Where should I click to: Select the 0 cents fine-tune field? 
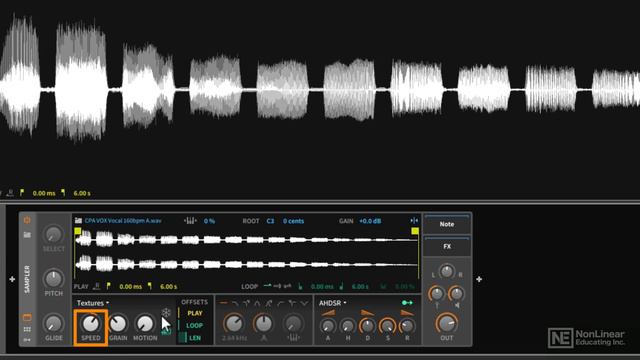tap(293, 221)
